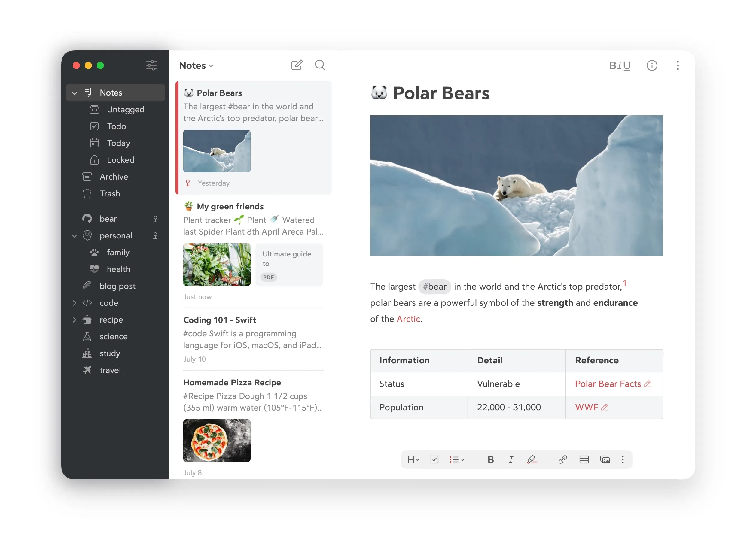This screenshot has height=552, width=756.
Task: Open the Locked notes section
Action: tap(120, 159)
